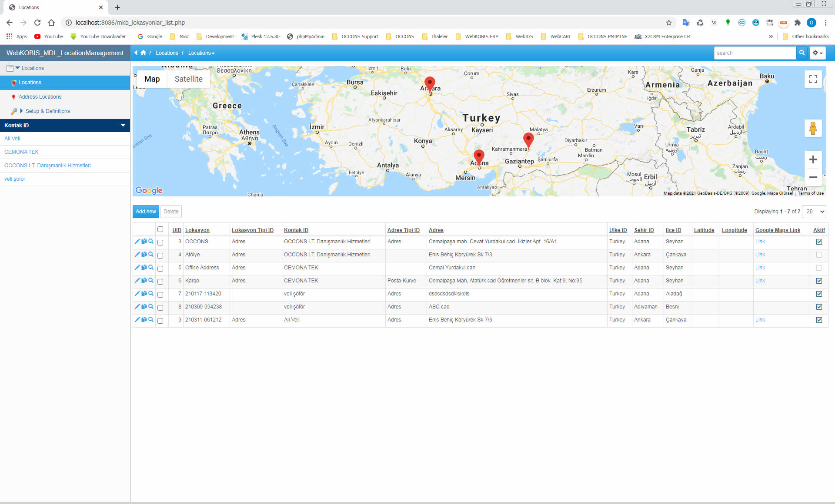This screenshot has height=504, width=835.
Task: Open Other bookmarks folder
Action: pyautogui.click(x=806, y=36)
